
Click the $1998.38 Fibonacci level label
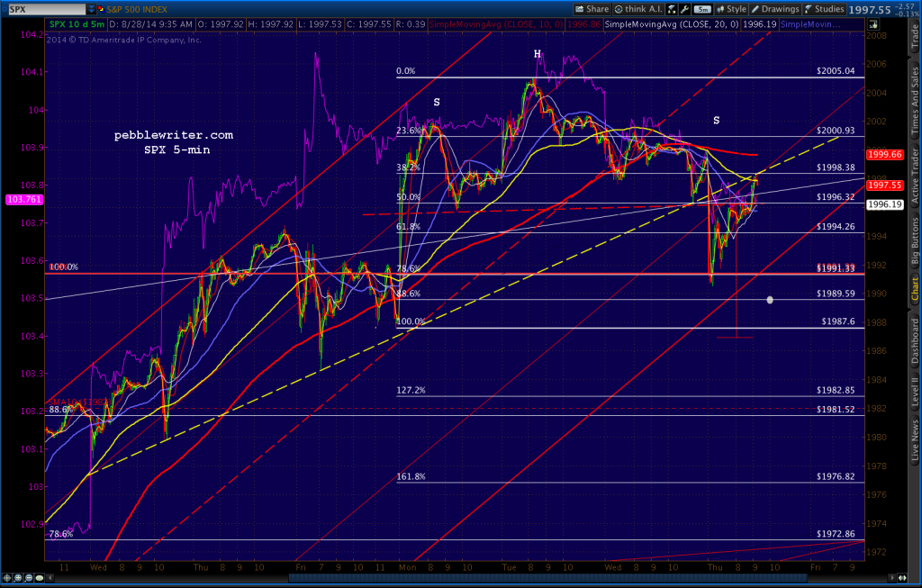point(836,167)
